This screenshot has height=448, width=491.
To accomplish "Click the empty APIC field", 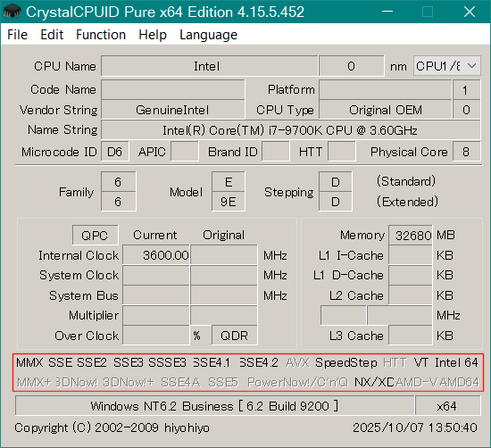I will (x=185, y=152).
